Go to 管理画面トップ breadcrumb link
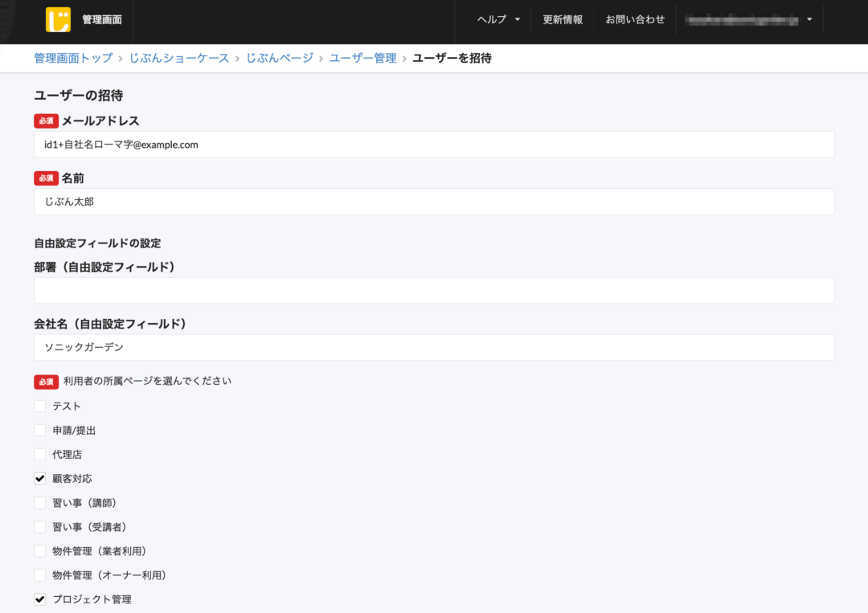868x613 pixels. pyautogui.click(x=73, y=58)
